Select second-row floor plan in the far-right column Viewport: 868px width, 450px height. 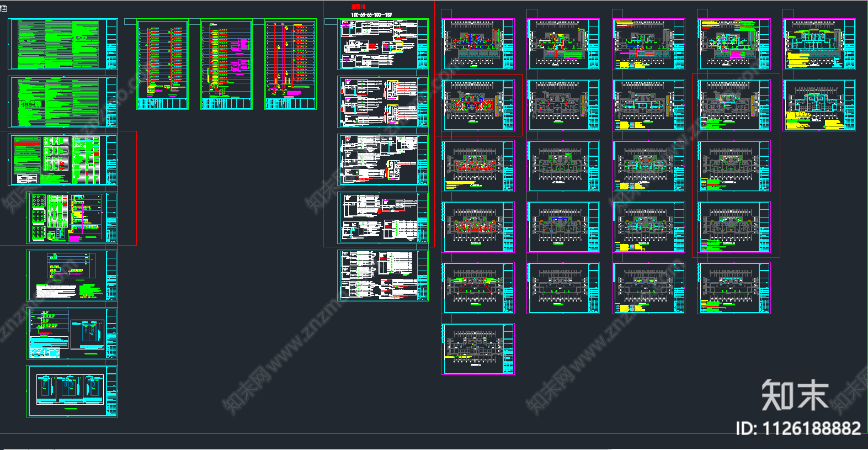819,105
